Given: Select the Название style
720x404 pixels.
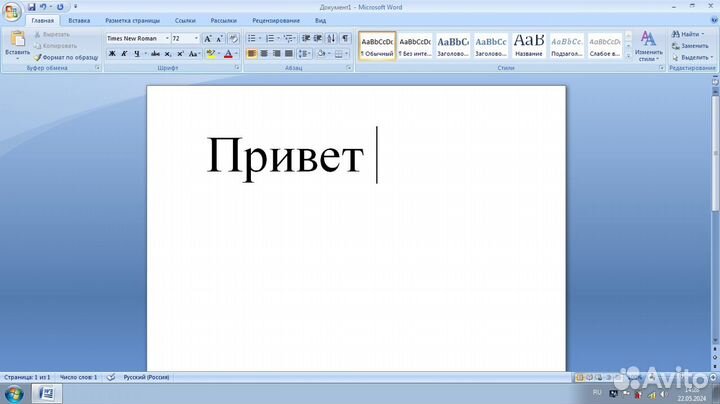Looking at the screenshot, I should [x=529, y=45].
